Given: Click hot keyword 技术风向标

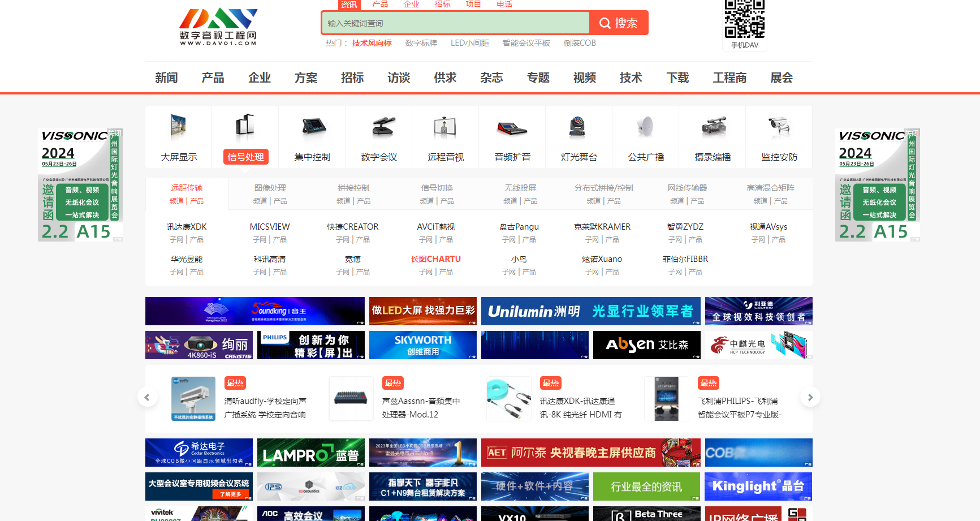Looking at the screenshot, I should click(372, 43).
